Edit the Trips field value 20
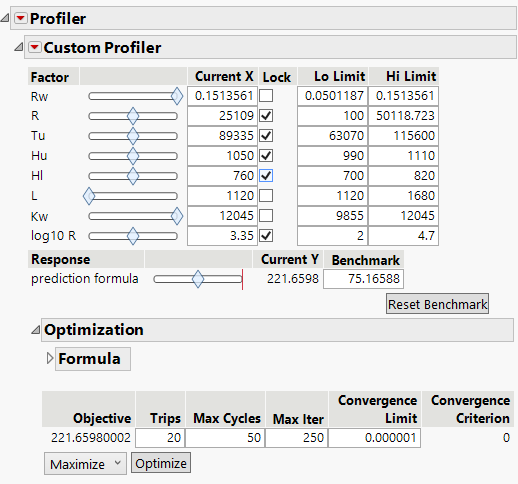518x484 pixels. click(x=160, y=438)
